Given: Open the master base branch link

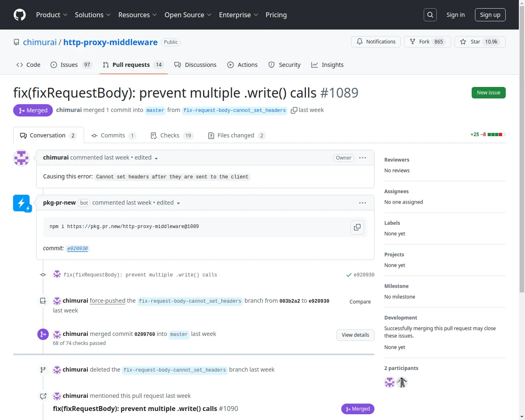Looking at the screenshot, I should point(155,110).
